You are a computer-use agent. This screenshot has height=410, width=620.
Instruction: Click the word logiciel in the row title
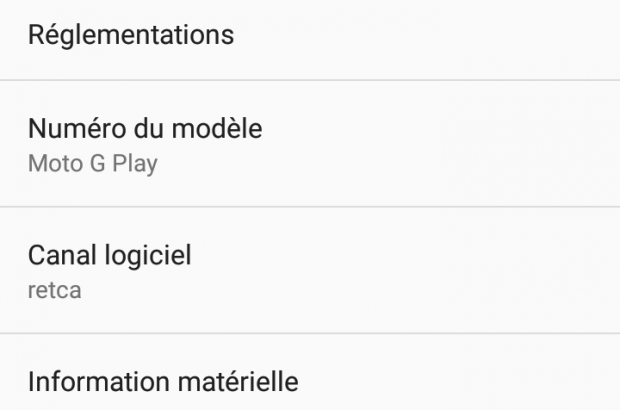tap(148, 255)
